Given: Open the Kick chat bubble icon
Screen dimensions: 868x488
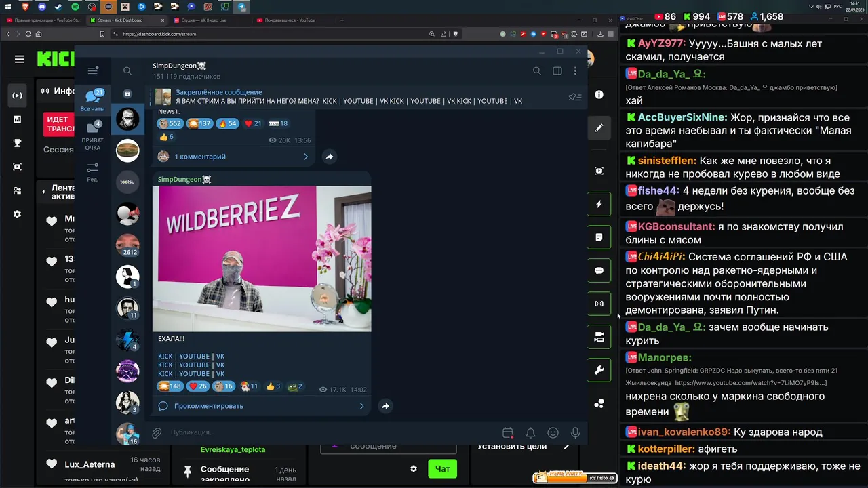Looking at the screenshot, I should tap(599, 270).
